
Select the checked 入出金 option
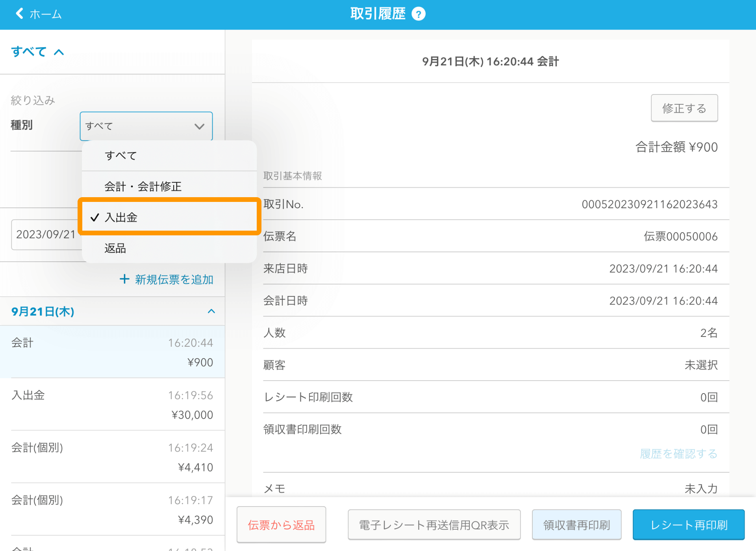click(169, 217)
